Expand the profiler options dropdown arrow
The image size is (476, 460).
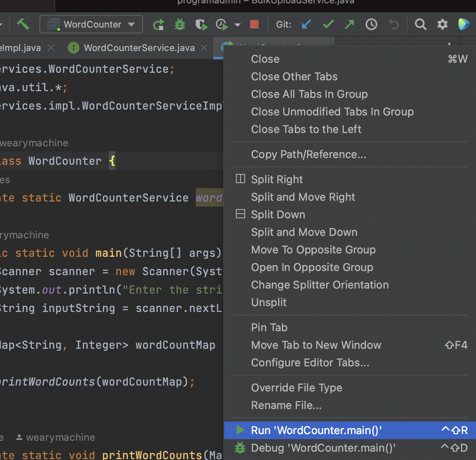pyautogui.click(x=238, y=25)
